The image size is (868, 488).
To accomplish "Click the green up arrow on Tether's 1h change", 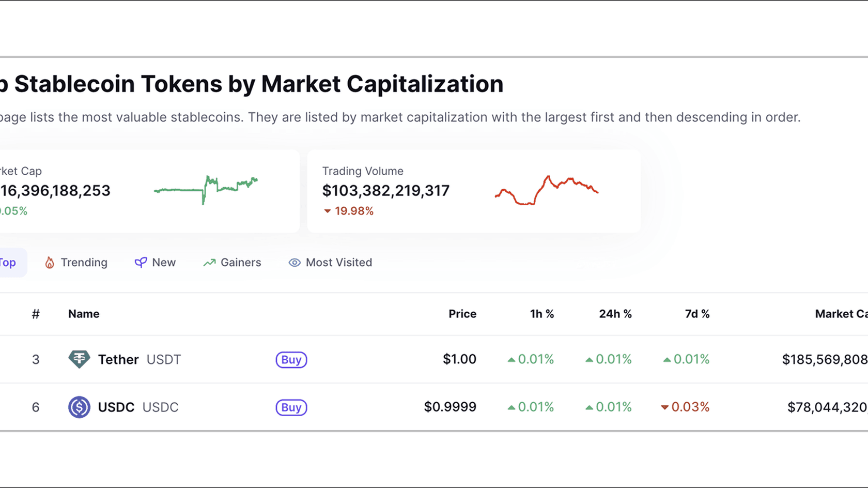I will pos(512,359).
